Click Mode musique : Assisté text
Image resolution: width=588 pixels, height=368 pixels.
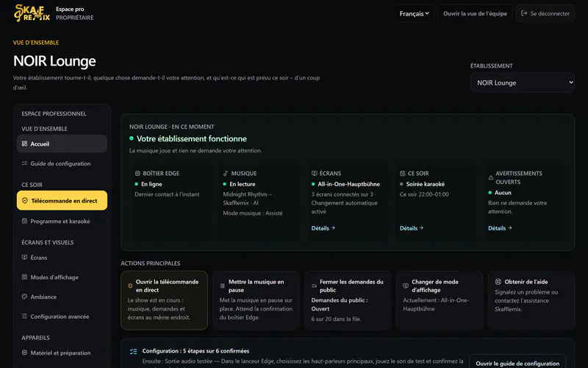pos(253,213)
